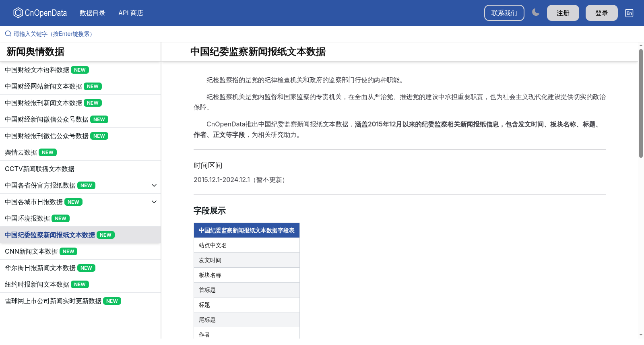Open 雪球网上市公司新闻实时更新数据 item
Screen dimensions: 644x345
[x=80, y=301]
